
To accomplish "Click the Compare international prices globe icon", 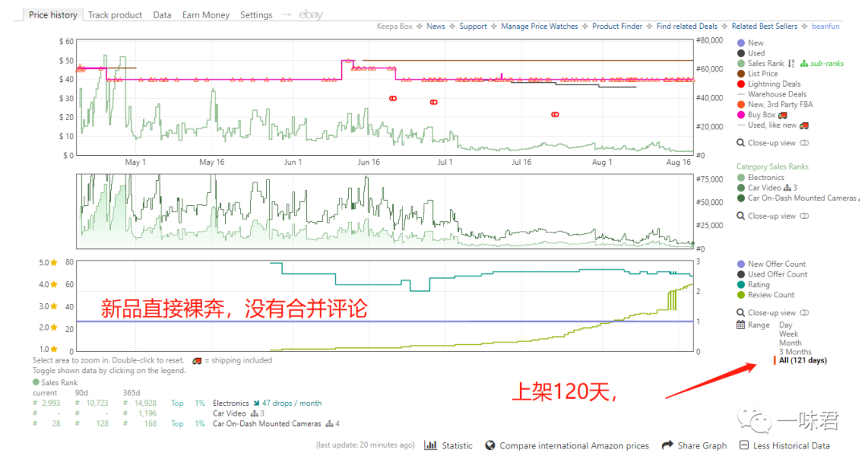I will point(490,445).
